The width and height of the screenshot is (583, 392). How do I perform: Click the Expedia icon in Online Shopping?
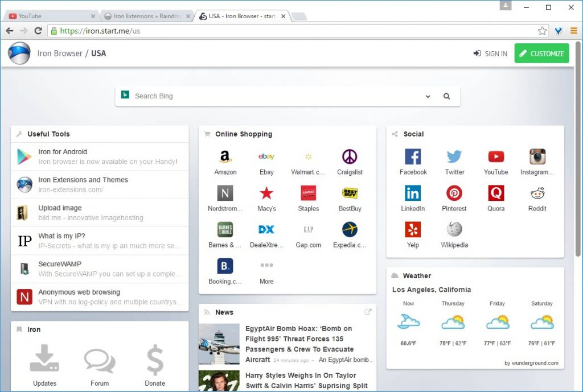click(x=350, y=230)
